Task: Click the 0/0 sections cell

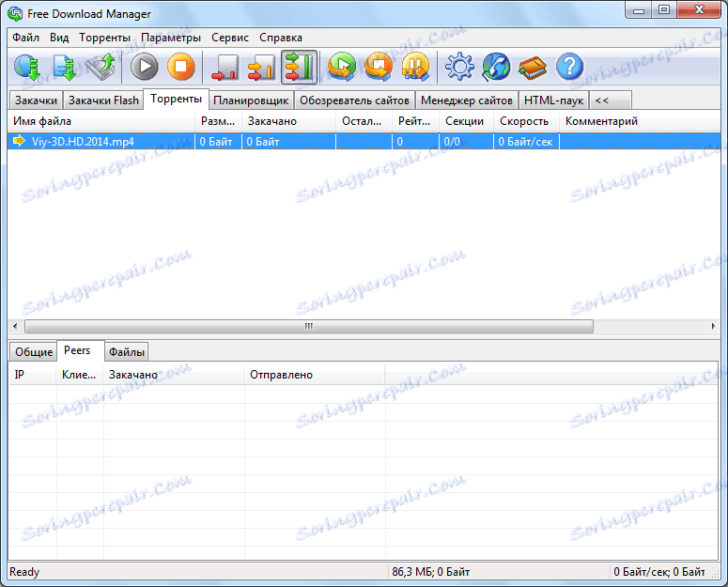Action: tap(466, 142)
